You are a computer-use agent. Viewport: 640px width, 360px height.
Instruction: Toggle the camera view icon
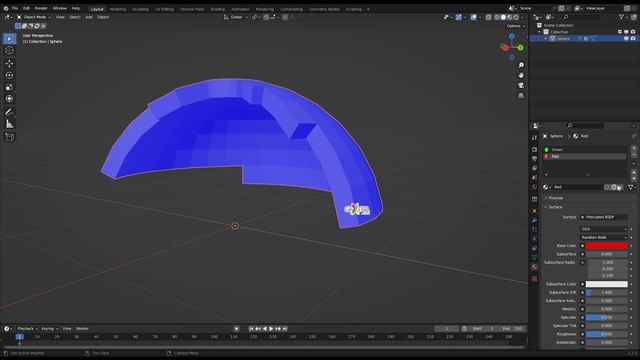521,85
